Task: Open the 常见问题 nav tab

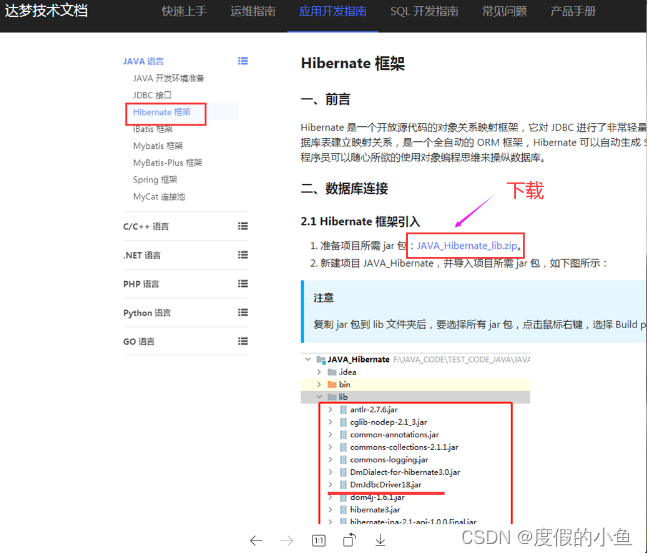Action: [504, 11]
